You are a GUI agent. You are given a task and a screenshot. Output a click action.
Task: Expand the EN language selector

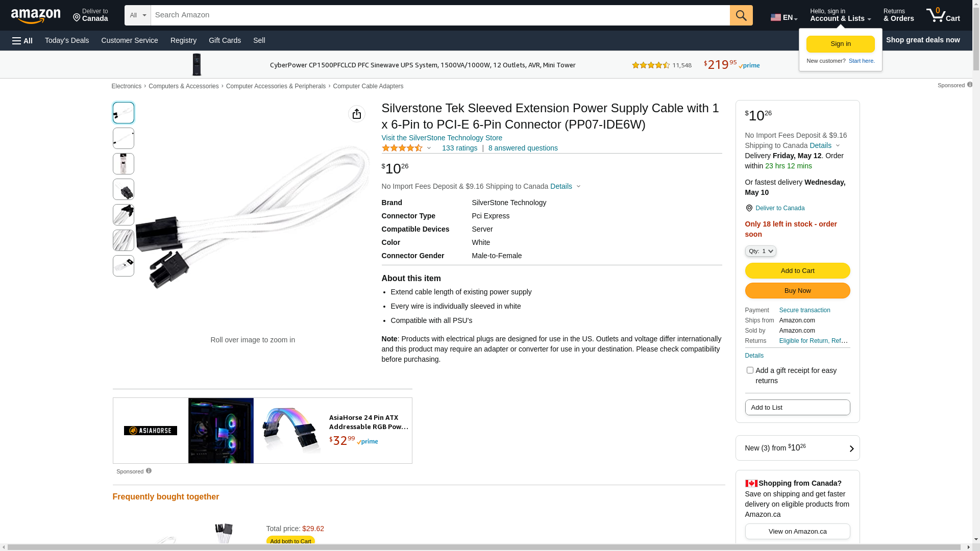[784, 17]
